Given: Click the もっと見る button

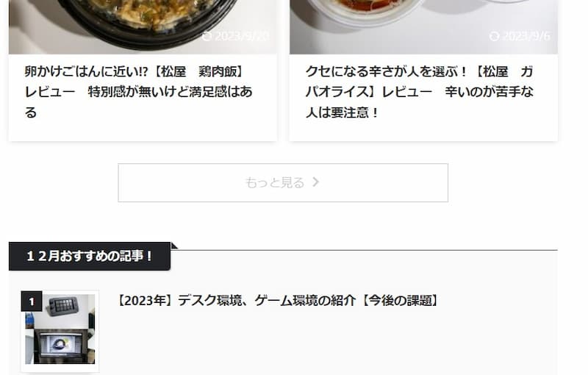Looking at the screenshot, I should pyautogui.click(x=283, y=182).
